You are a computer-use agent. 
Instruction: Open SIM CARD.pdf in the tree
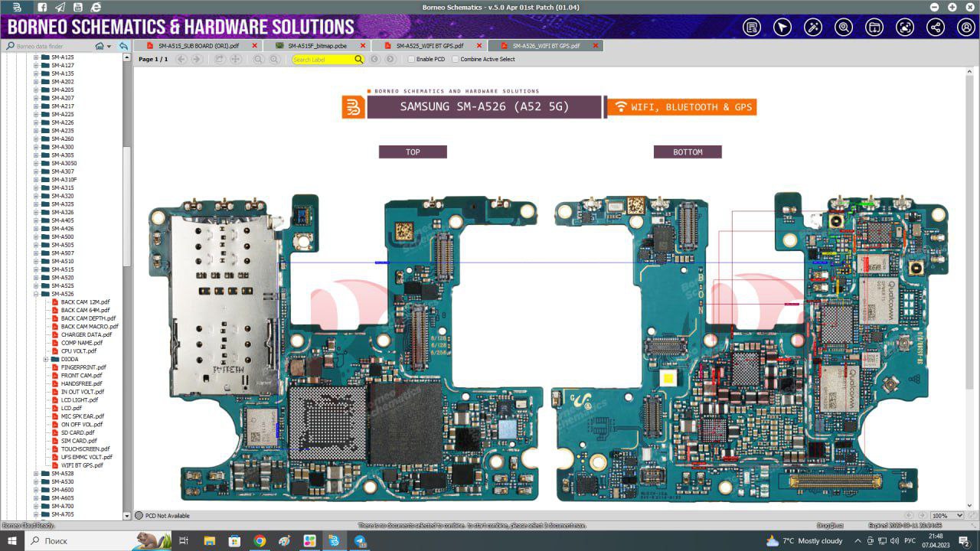coord(79,441)
